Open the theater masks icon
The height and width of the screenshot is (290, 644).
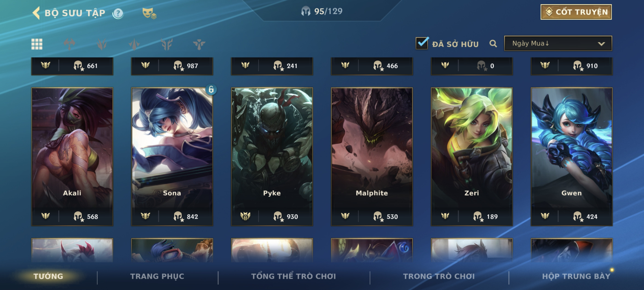149,13
